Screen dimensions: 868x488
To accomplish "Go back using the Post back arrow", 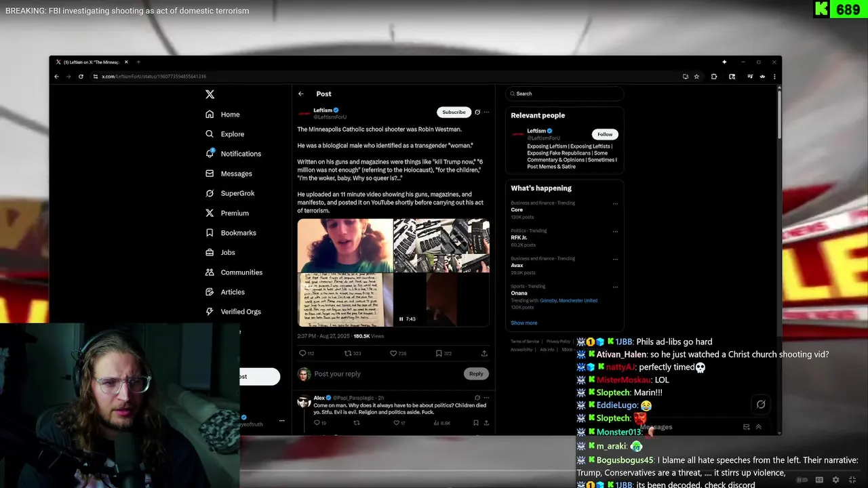I will click(x=301, y=94).
